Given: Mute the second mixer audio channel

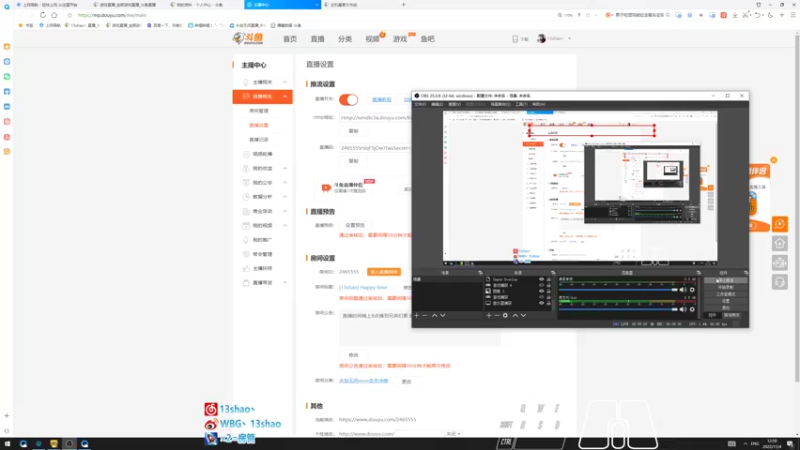Looking at the screenshot, I should click(x=683, y=309).
